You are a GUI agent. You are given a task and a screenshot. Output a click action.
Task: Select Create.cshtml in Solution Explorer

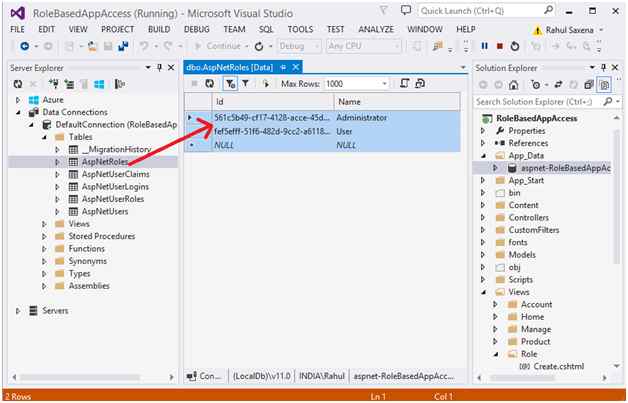point(559,367)
